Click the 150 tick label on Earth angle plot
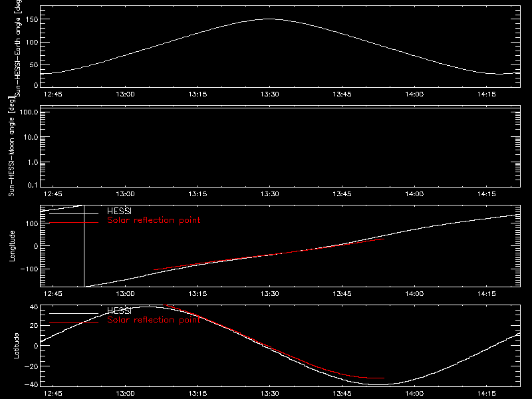 pyautogui.click(x=32, y=19)
